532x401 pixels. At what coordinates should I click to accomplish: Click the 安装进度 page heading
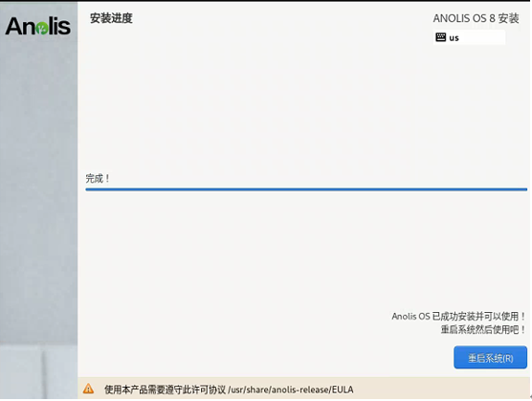[x=111, y=18]
